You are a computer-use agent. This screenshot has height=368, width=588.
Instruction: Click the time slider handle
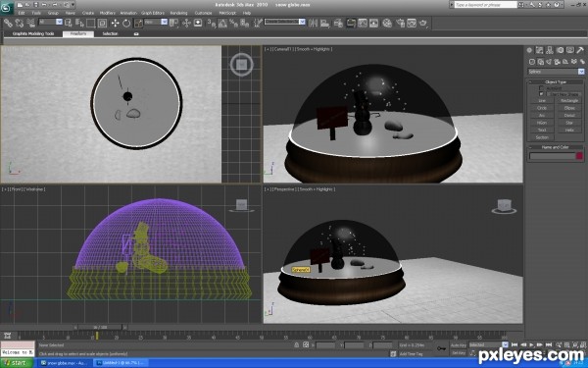click(100, 328)
